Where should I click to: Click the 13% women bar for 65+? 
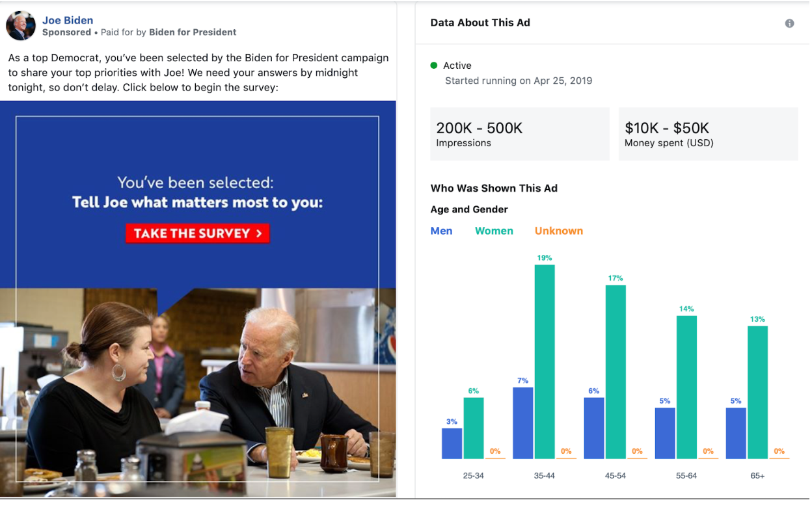(757, 393)
